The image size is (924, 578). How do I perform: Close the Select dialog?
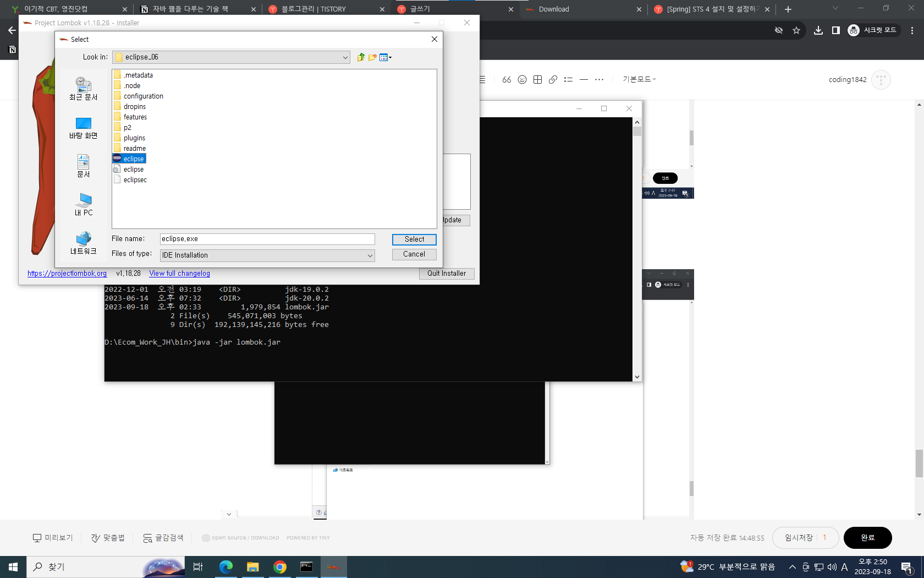pyautogui.click(x=435, y=39)
